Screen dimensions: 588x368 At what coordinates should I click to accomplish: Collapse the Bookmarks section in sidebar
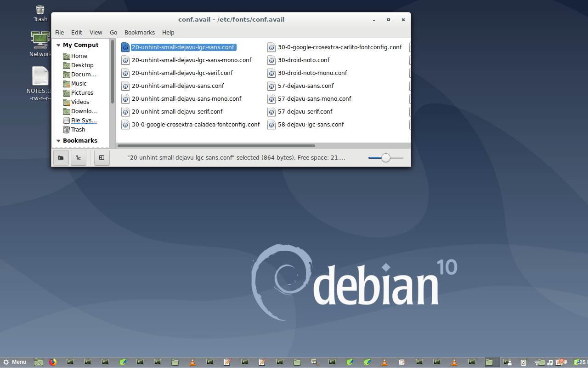(58, 141)
